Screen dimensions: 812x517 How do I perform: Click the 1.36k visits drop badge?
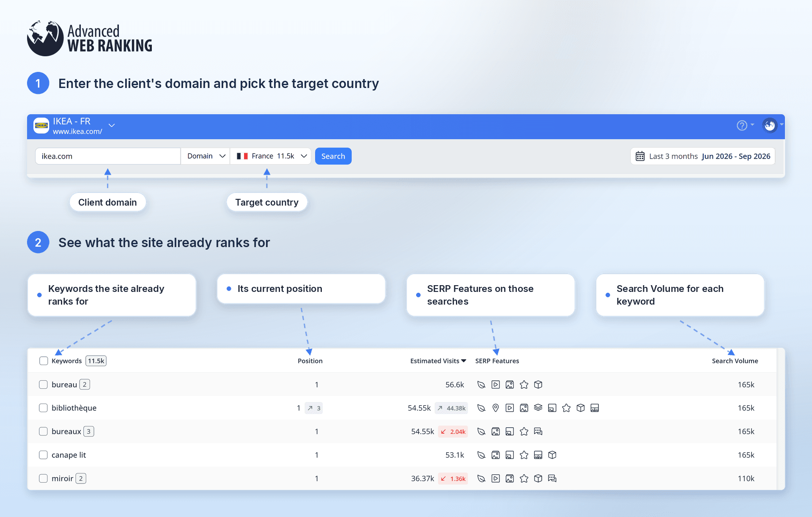pyautogui.click(x=453, y=478)
